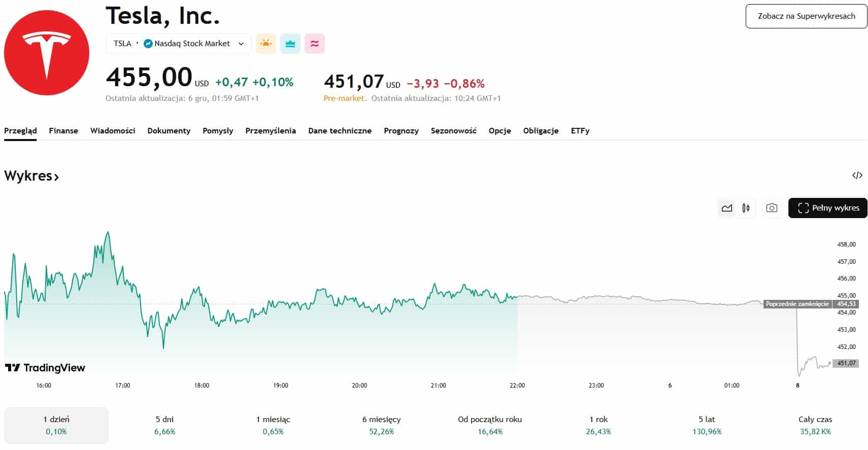
Task: Select the 1 dzień time range
Action: 56,425
